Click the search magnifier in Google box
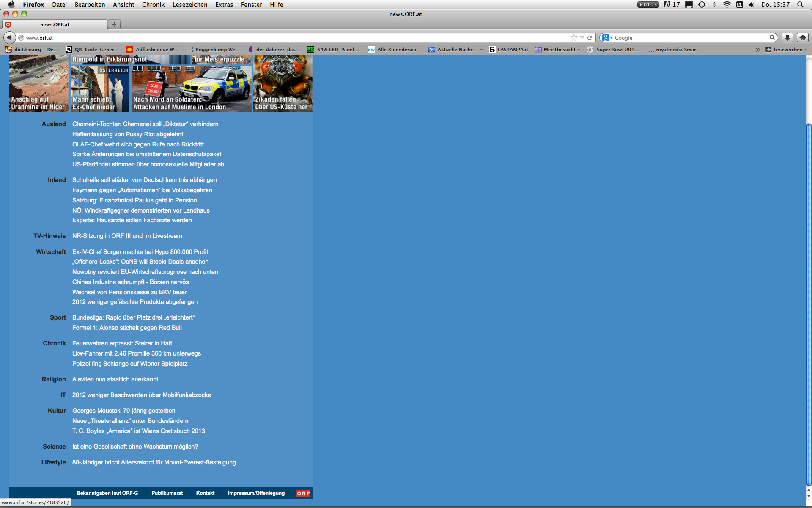Screen dimensions: 812x508 tap(772, 38)
